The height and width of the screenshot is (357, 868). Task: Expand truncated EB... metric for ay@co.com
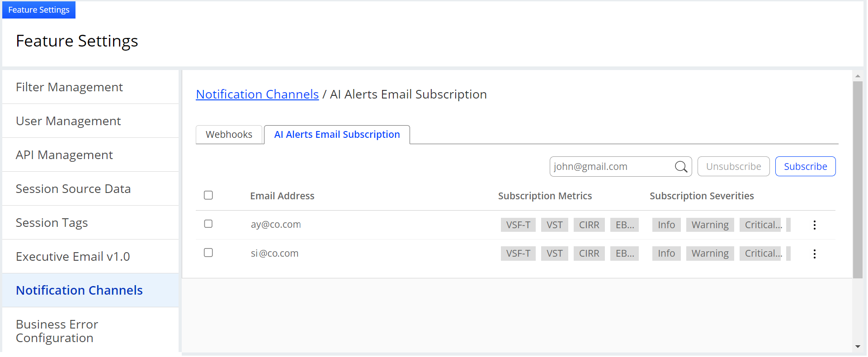click(x=624, y=225)
